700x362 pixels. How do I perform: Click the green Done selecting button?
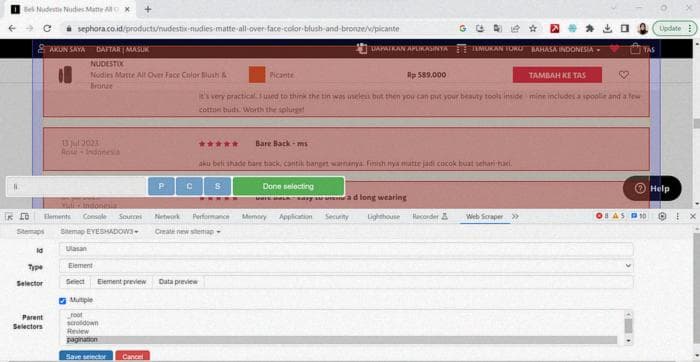click(x=288, y=186)
